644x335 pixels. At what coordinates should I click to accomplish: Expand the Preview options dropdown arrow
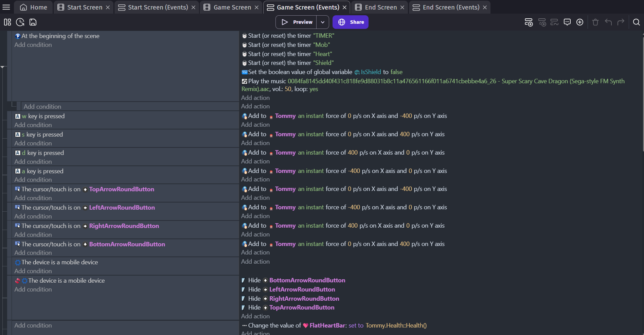pyautogui.click(x=323, y=22)
